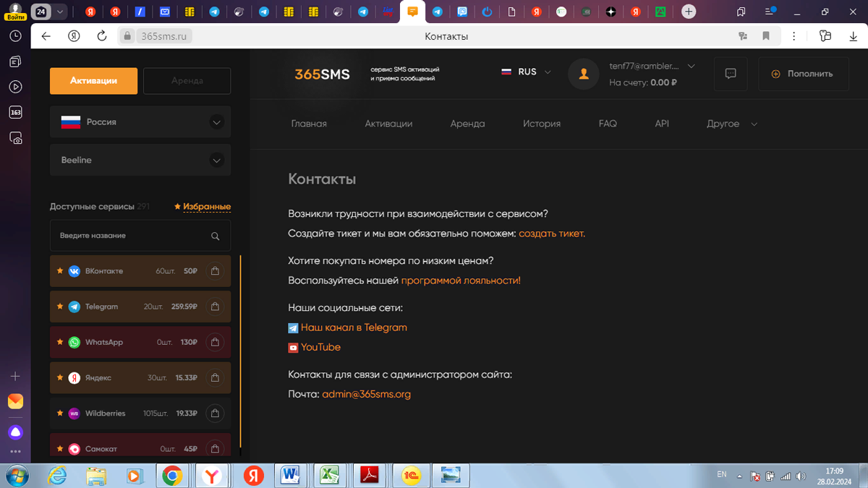Open the FAQ page
Image resolution: width=868 pixels, height=488 pixels.
pyautogui.click(x=608, y=124)
